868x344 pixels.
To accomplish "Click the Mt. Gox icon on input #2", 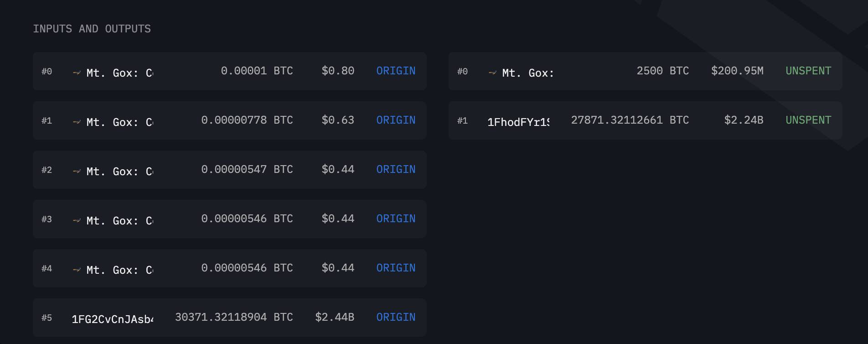I will pyautogui.click(x=77, y=171).
